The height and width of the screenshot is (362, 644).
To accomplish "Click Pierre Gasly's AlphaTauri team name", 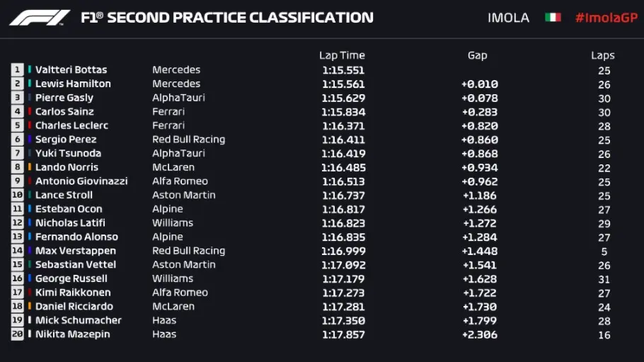I will point(178,98).
